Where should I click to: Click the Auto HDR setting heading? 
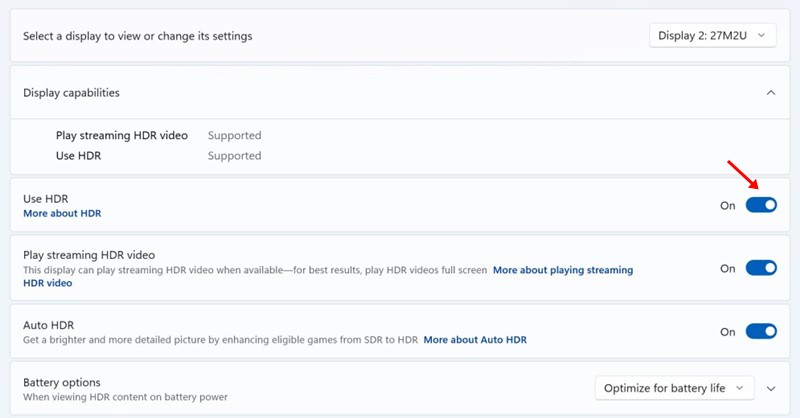pos(49,325)
